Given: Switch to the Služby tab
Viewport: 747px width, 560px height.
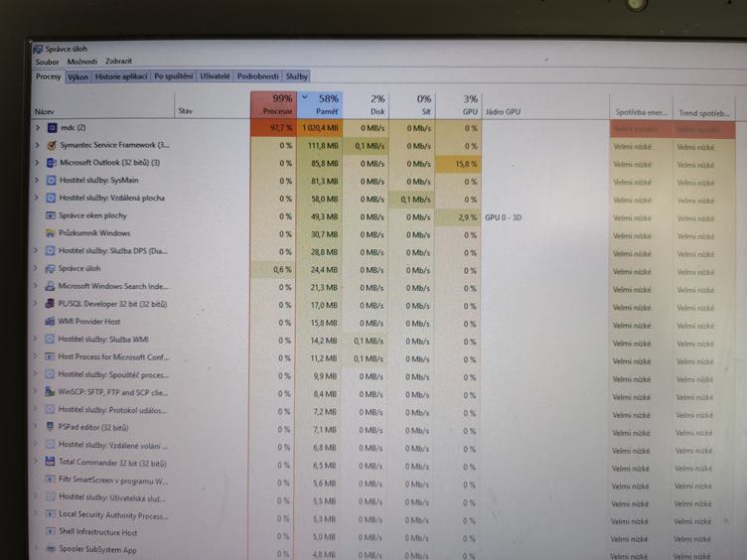Looking at the screenshot, I should pos(297,76).
